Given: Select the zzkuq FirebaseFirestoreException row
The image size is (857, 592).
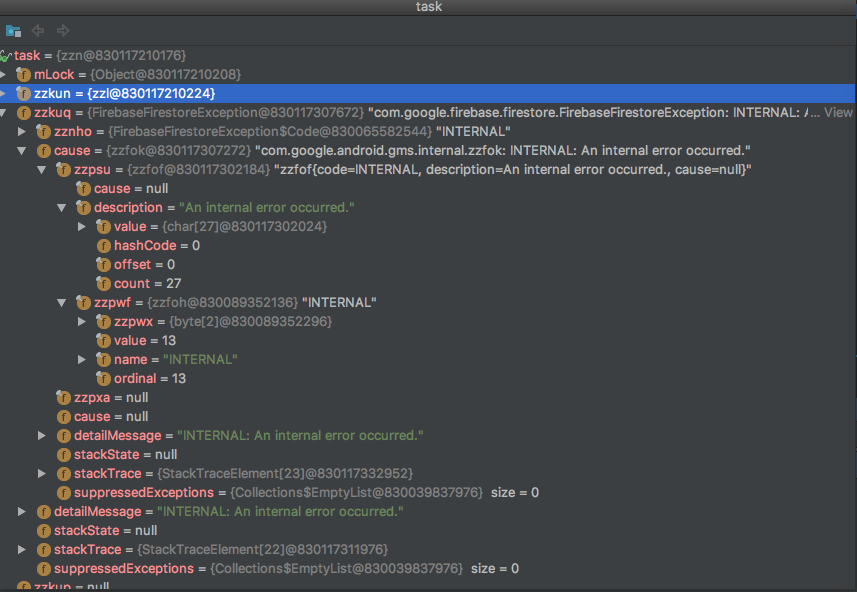Looking at the screenshot, I should (428, 113).
